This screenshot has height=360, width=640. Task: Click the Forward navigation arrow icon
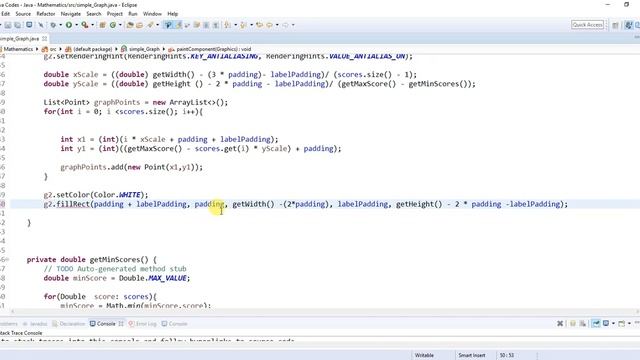(285, 25)
